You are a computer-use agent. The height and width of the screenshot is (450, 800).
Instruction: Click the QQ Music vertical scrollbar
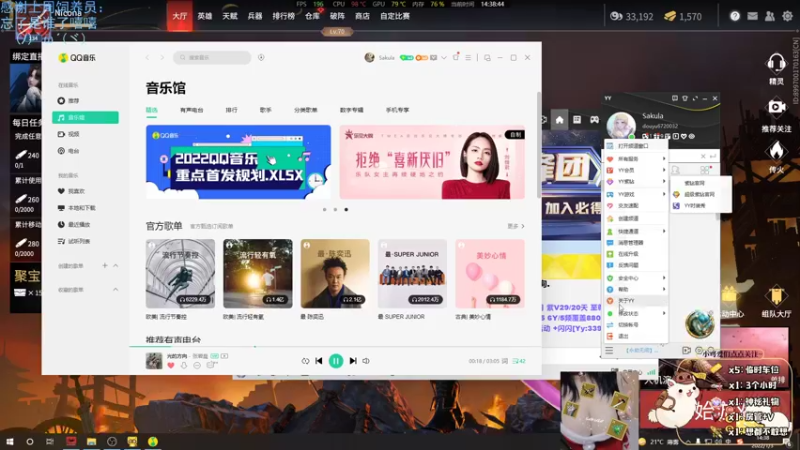click(x=539, y=145)
